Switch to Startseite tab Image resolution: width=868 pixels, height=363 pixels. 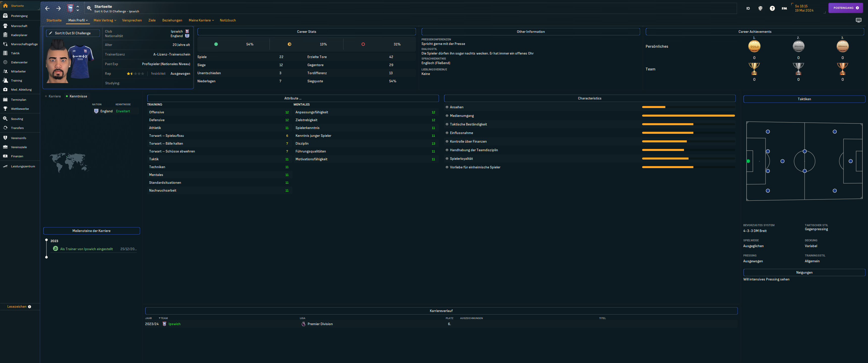click(54, 20)
